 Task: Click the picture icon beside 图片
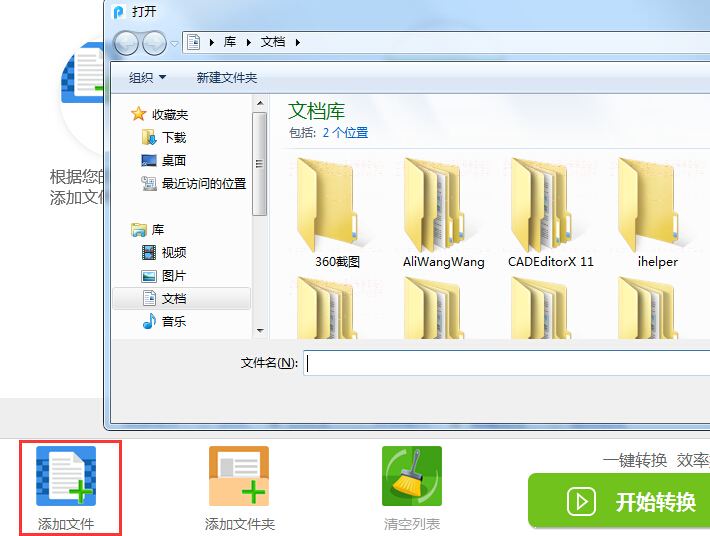pos(149,276)
